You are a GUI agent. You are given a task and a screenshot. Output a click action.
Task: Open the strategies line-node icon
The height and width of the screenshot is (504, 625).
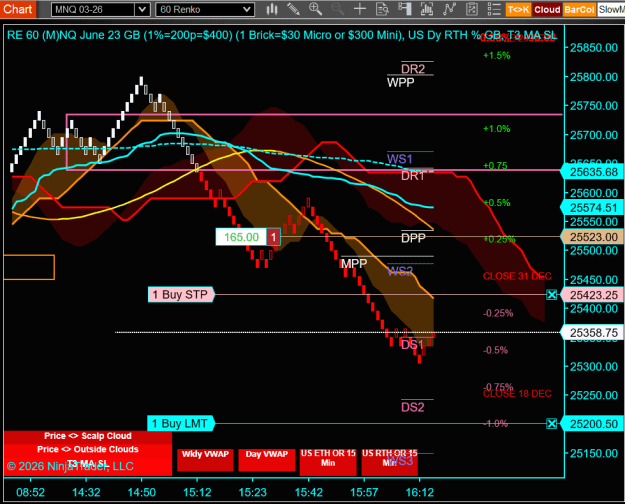[449, 9]
